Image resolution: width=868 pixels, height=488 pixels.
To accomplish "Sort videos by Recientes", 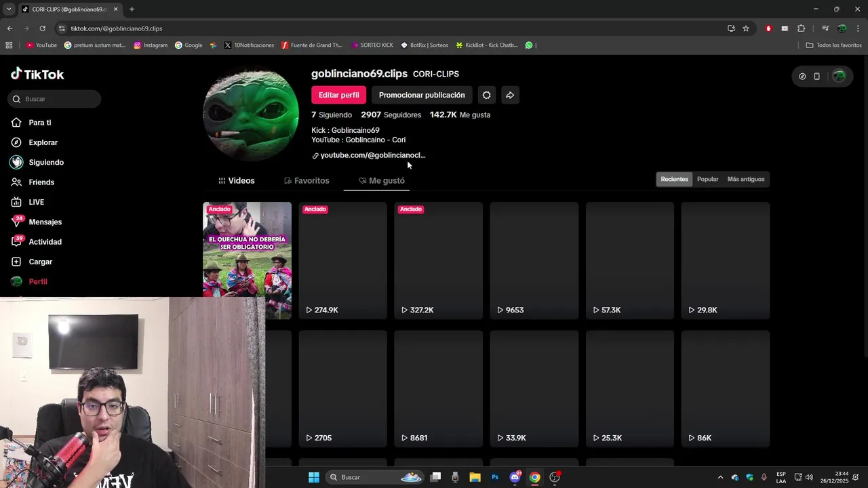I will [x=674, y=179].
